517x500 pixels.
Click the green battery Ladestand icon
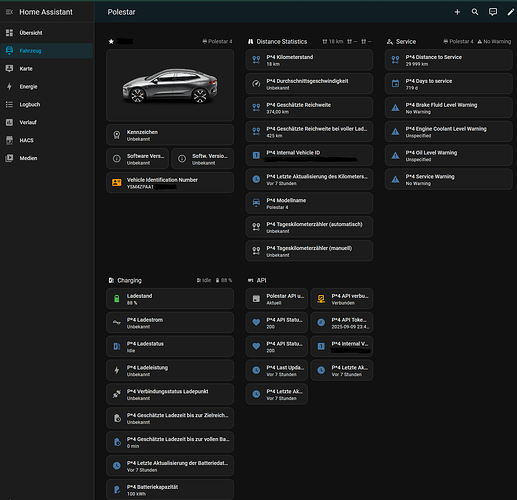117,298
